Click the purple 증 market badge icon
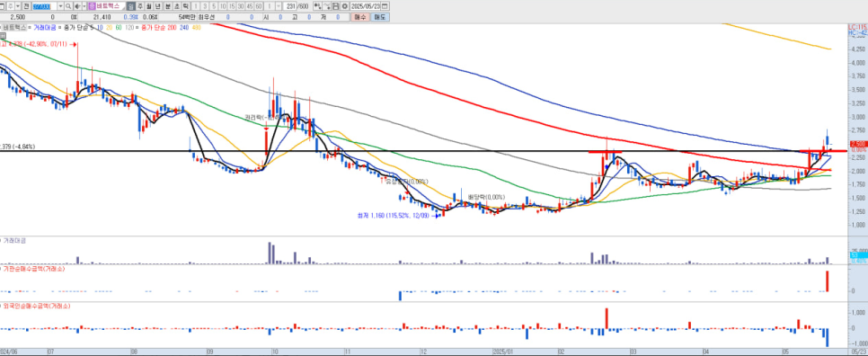The width and height of the screenshot is (868, 356). pos(92,6)
